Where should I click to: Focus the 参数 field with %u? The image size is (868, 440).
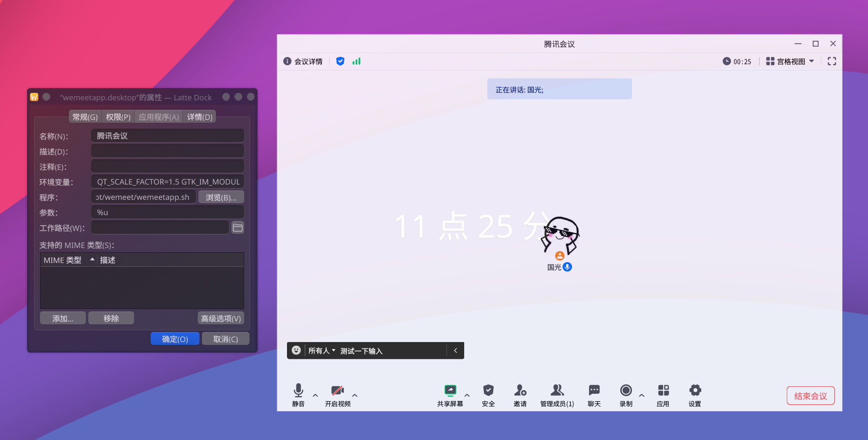click(168, 212)
